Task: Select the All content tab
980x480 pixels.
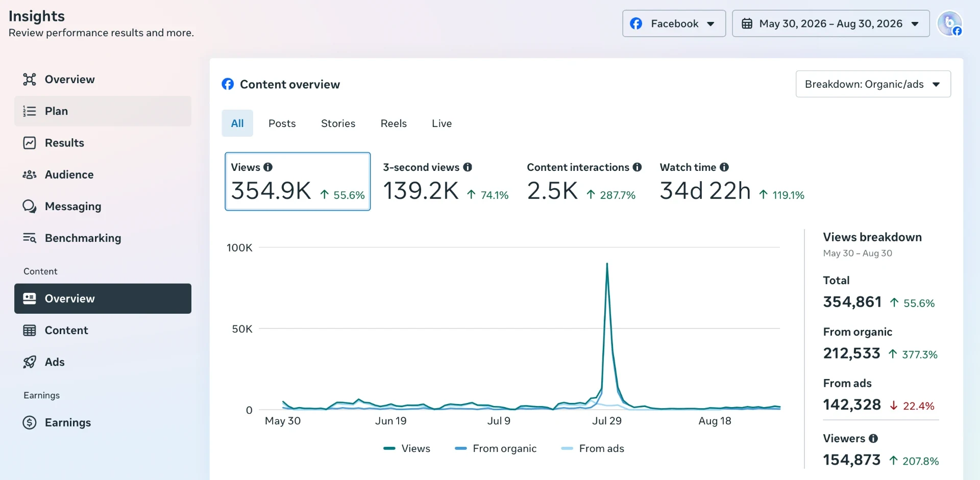Action: coord(237,123)
